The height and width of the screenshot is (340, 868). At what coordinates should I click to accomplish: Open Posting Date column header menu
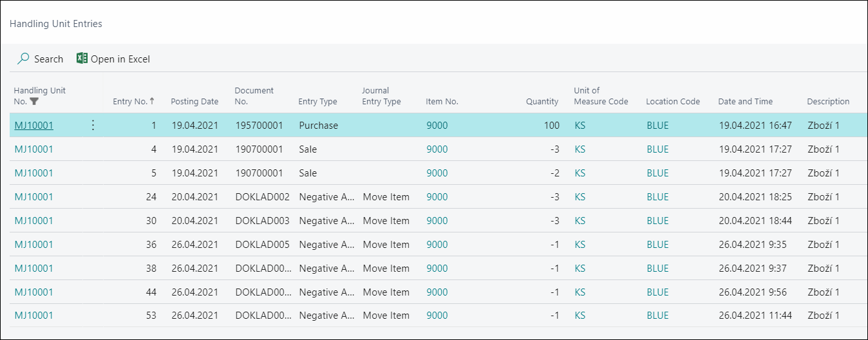point(194,102)
